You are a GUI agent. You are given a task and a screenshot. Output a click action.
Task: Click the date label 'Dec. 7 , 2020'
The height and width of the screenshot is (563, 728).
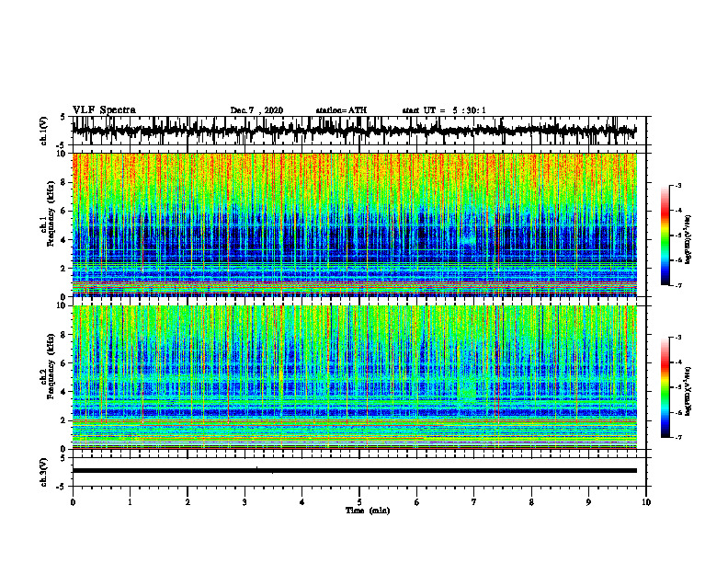(256, 110)
